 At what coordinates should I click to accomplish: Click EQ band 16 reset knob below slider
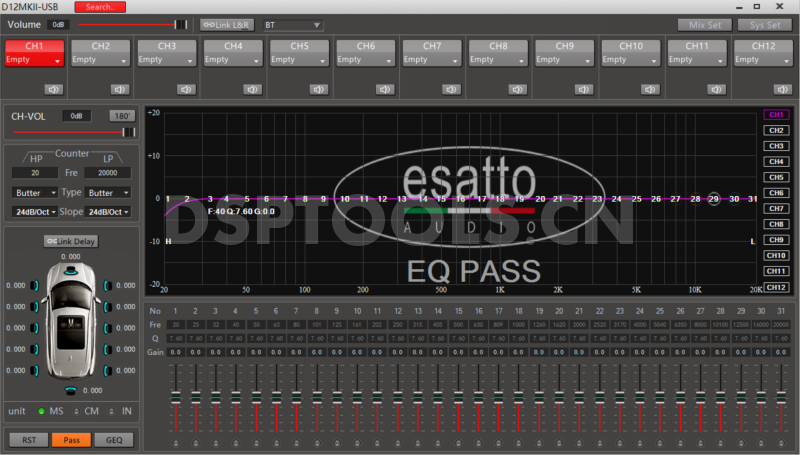pyautogui.click(x=478, y=443)
